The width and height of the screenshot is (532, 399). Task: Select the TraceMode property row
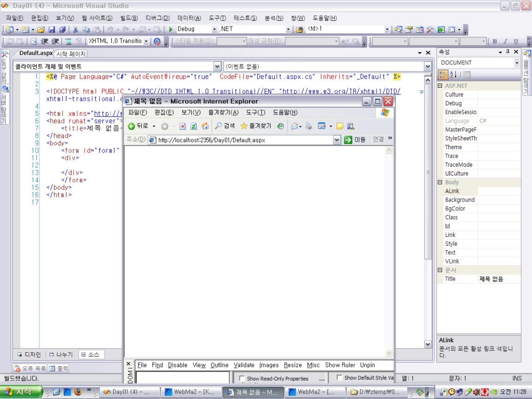pyautogui.click(x=479, y=165)
